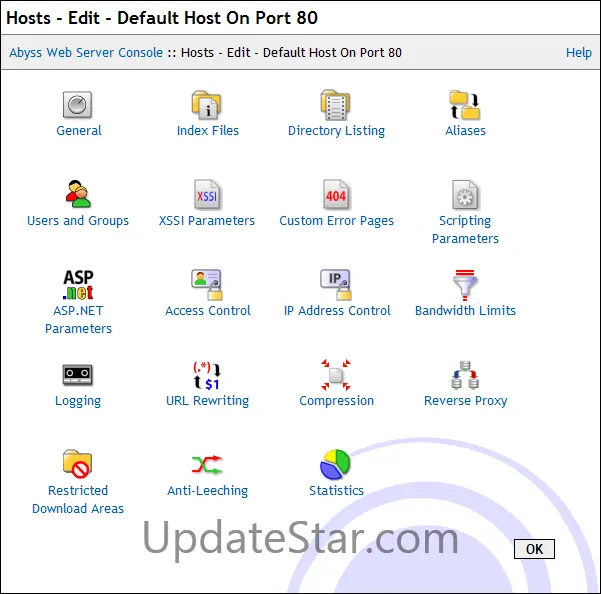Click the Custom Error Pages text link
601x594 pixels.
[x=337, y=221]
